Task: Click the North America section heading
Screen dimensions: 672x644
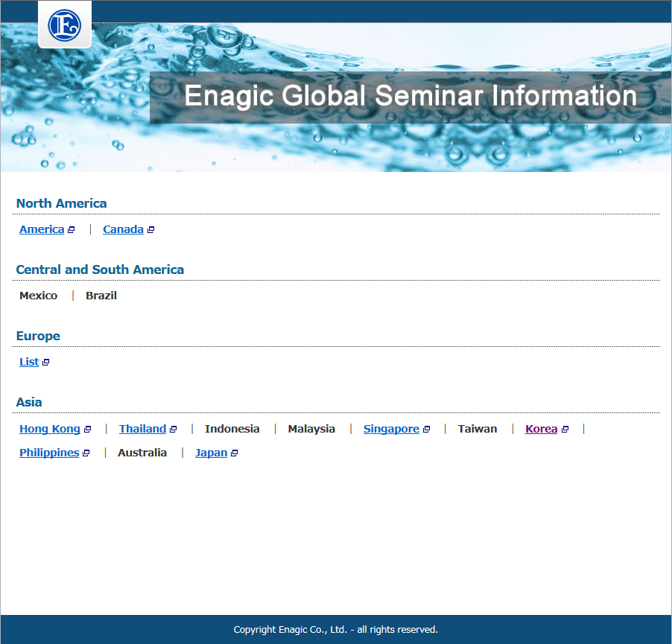Action: tap(61, 203)
